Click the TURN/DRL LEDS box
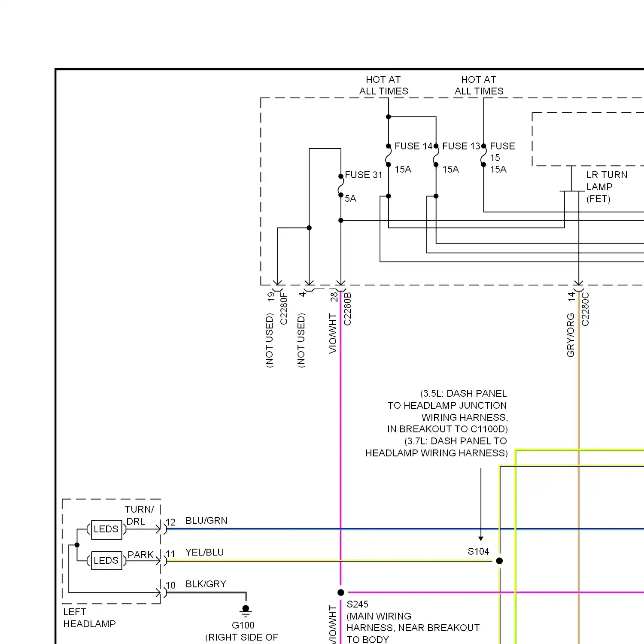 tap(106, 529)
